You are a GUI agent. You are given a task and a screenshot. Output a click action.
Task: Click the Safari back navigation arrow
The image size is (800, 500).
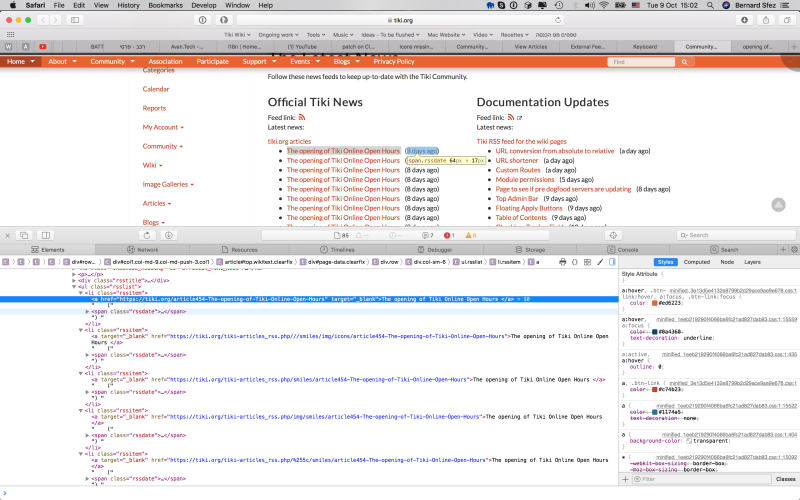[43, 20]
